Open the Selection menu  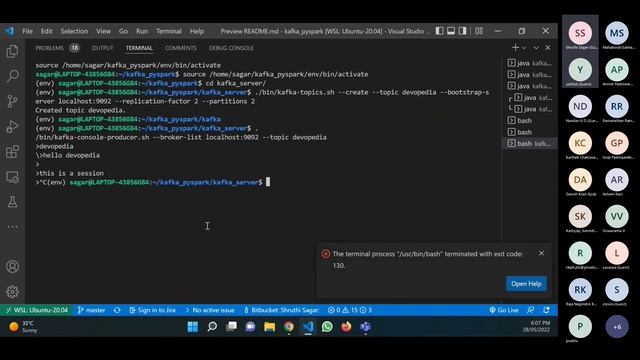[74, 31]
